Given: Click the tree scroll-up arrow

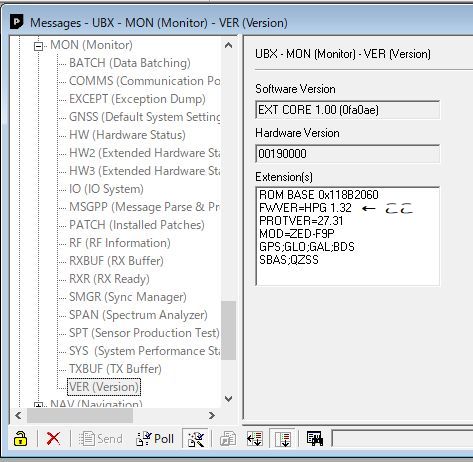Looking at the screenshot, I should click(x=228, y=45).
